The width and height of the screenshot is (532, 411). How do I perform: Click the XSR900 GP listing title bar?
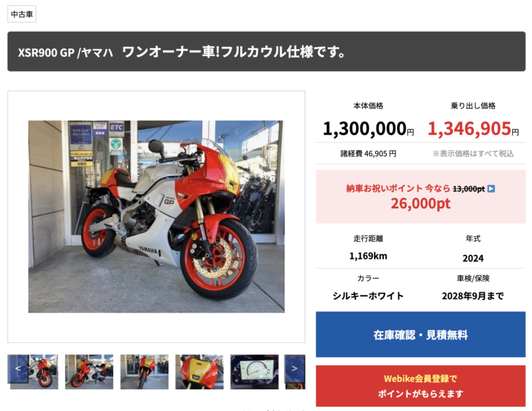(x=266, y=52)
